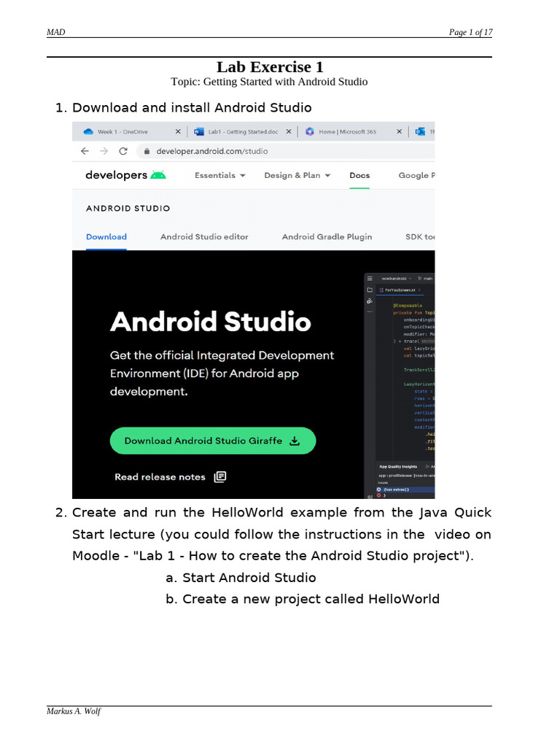
Task: Click the Lab Exercise 1 heading
Action: [270, 66]
